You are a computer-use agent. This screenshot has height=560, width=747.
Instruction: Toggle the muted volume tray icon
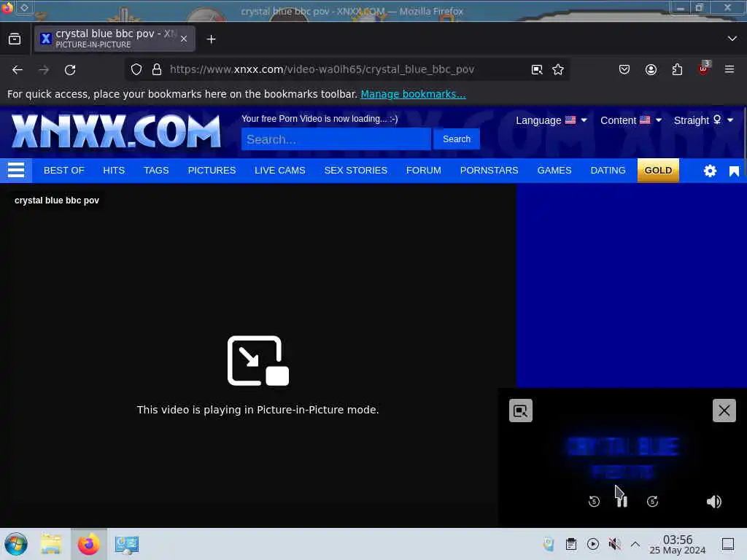[614, 544]
